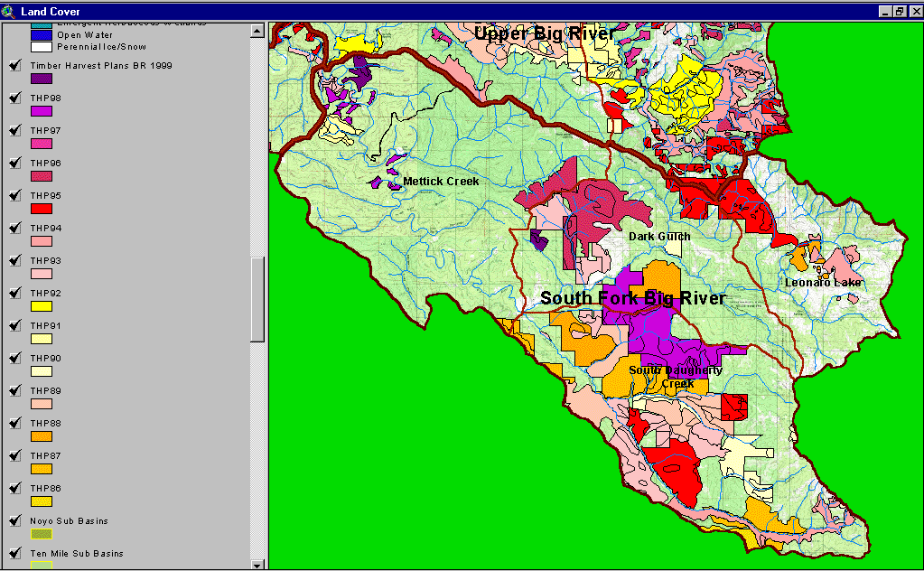Select the "THP98" theme label

tap(45, 98)
